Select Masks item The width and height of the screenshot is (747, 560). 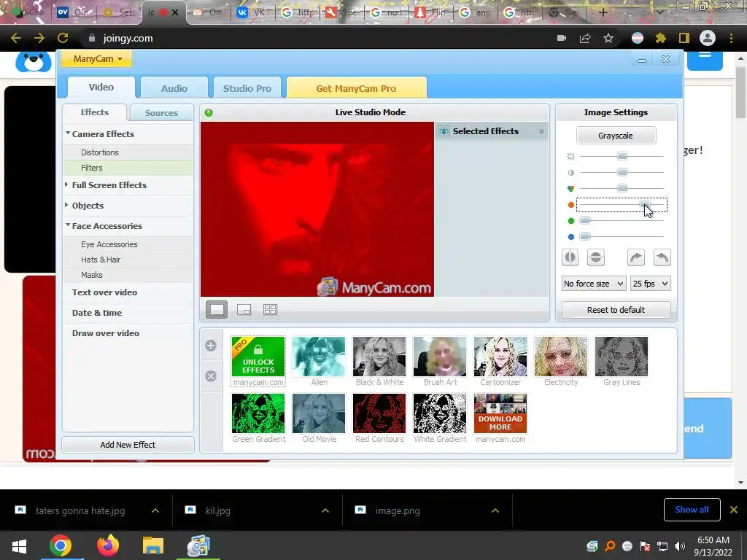coord(128,275)
